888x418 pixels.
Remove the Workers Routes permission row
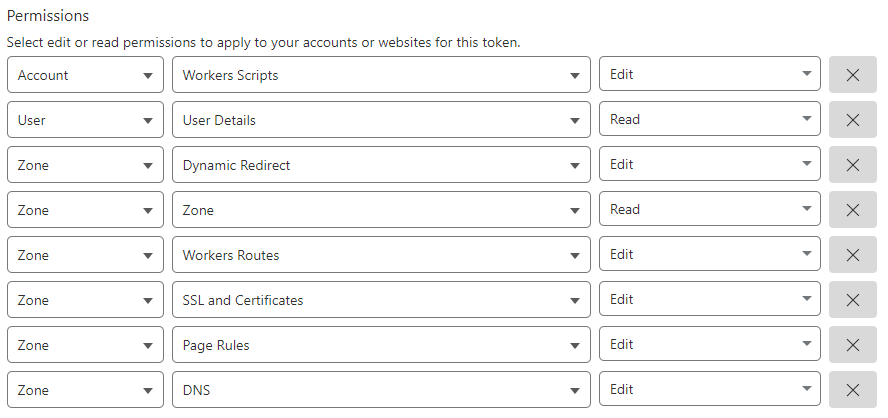click(852, 255)
